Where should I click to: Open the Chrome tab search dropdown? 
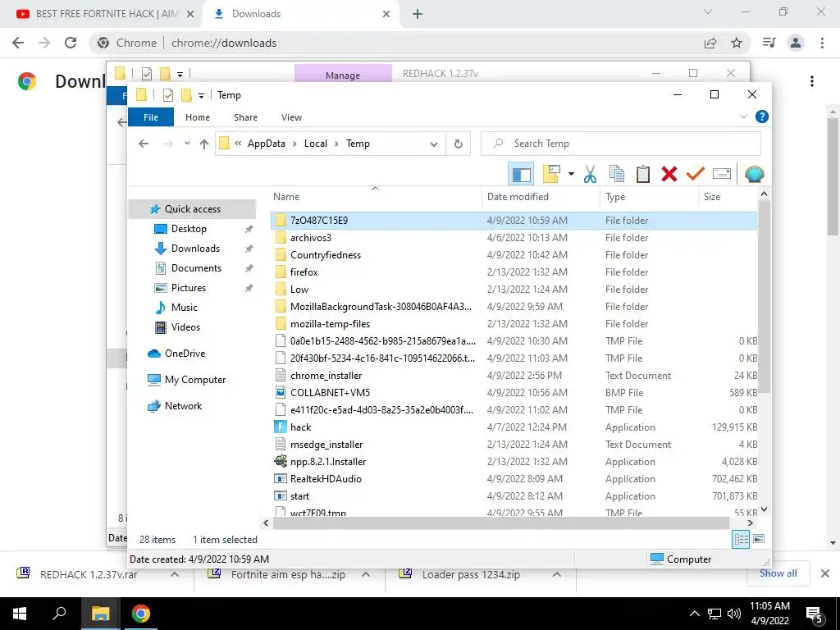708,11
